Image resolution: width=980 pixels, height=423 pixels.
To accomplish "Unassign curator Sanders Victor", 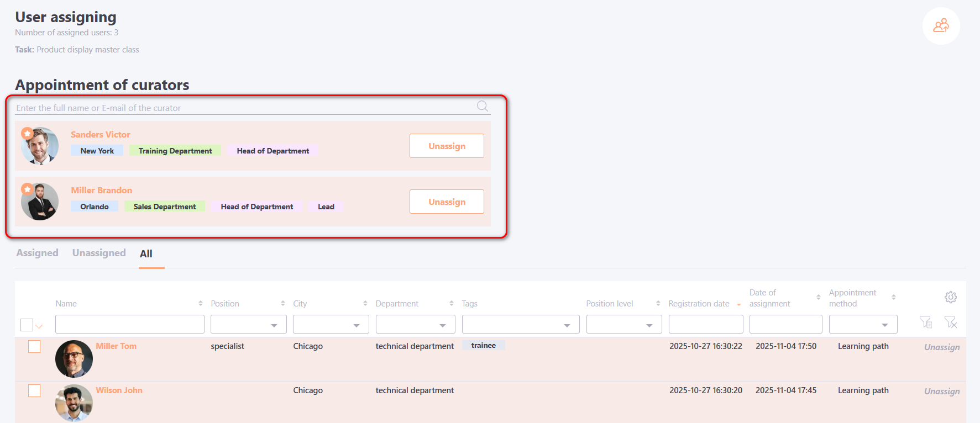I will pos(447,146).
